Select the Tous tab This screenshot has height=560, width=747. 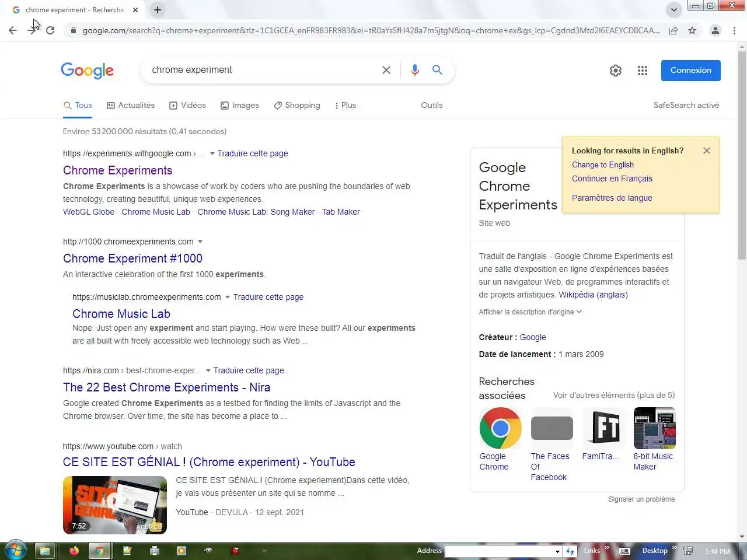(78, 106)
